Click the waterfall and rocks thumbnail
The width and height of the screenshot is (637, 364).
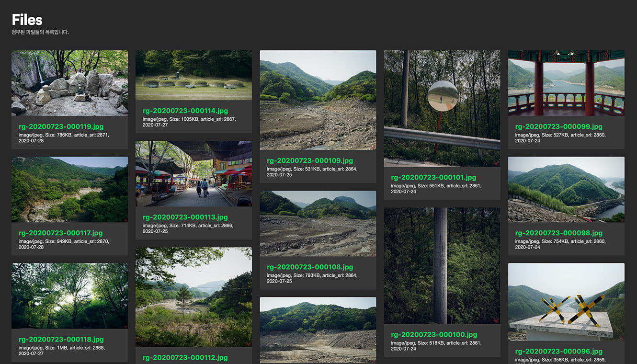[x=69, y=83]
